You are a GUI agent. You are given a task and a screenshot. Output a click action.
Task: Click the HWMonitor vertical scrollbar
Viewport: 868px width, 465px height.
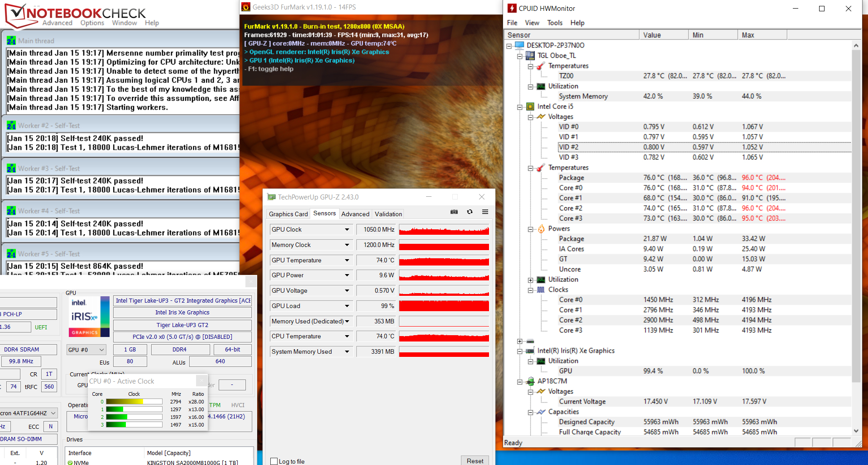pos(856,216)
